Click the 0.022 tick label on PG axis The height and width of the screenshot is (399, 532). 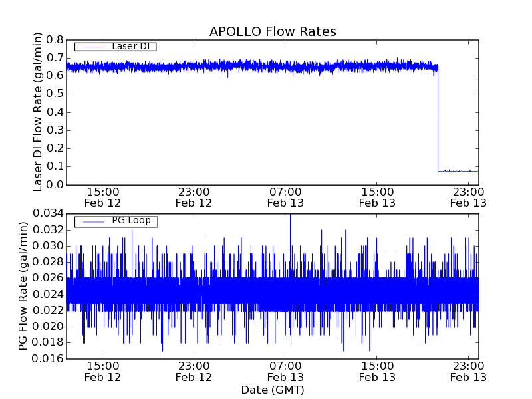(48, 311)
